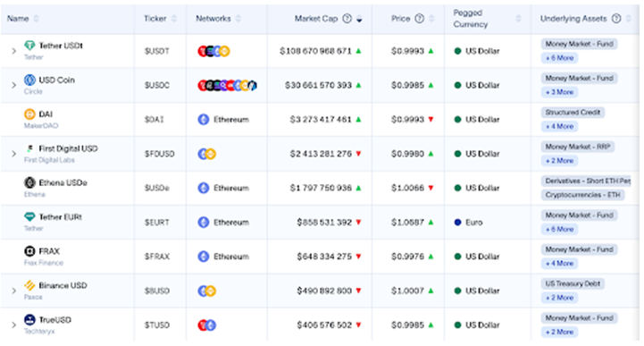Click the USD Coin logo icon
This screenshot has height=346, width=644.
coord(29,80)
